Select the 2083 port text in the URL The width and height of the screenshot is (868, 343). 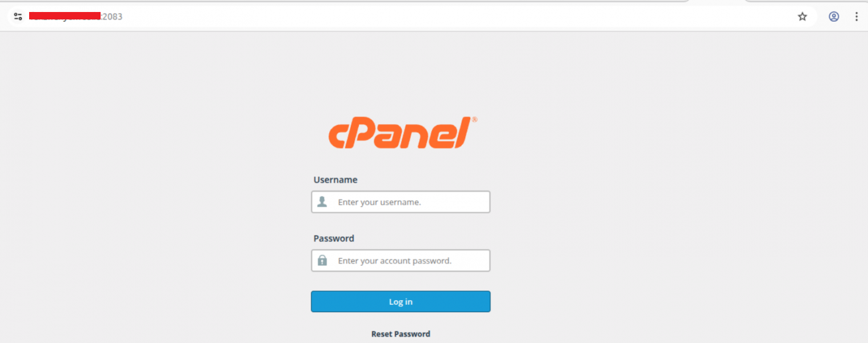click(113, 17)
